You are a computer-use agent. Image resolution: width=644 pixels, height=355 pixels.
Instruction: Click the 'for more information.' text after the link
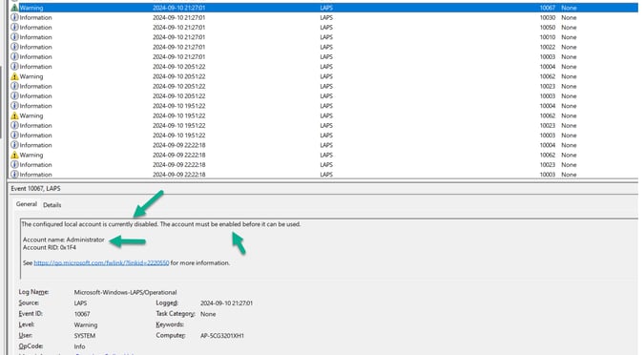200,263
